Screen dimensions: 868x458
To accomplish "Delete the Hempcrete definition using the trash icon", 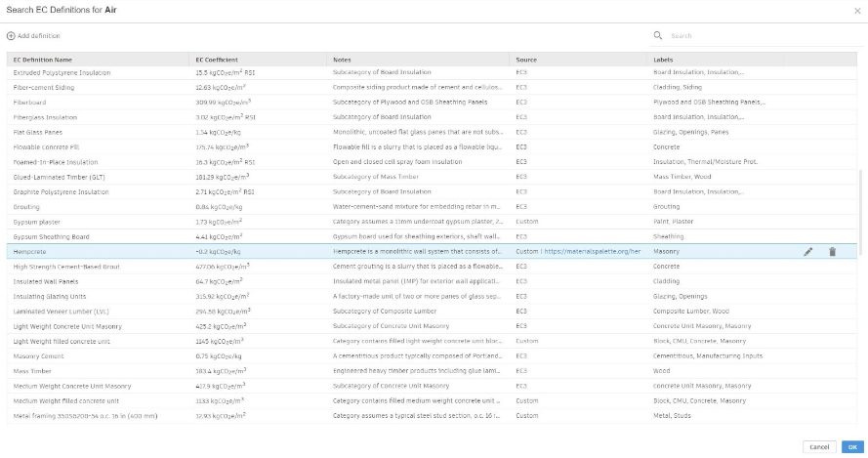I will click(x=832, y=251).
